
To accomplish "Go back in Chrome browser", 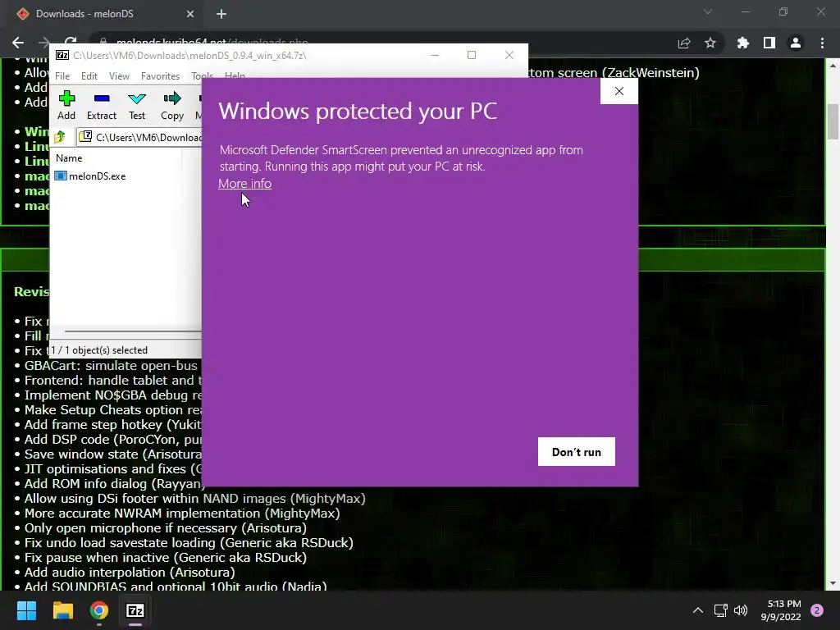I will point(18,43).
